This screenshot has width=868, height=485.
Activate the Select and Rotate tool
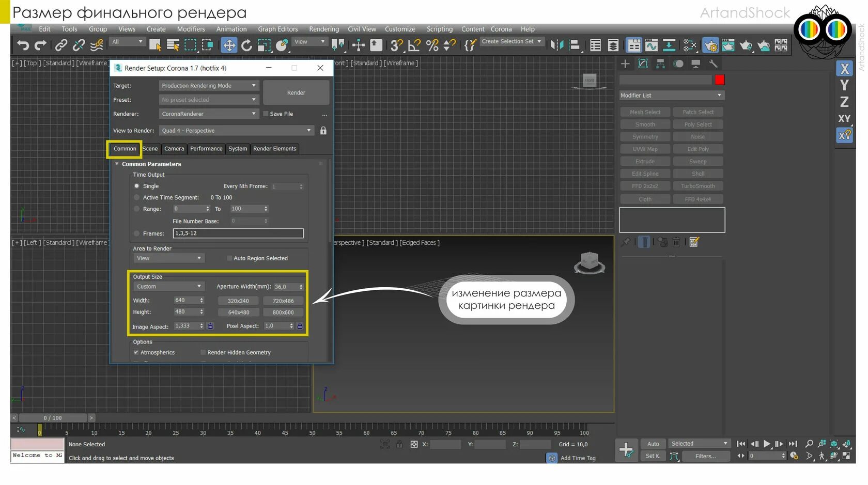tap(247, 45)
